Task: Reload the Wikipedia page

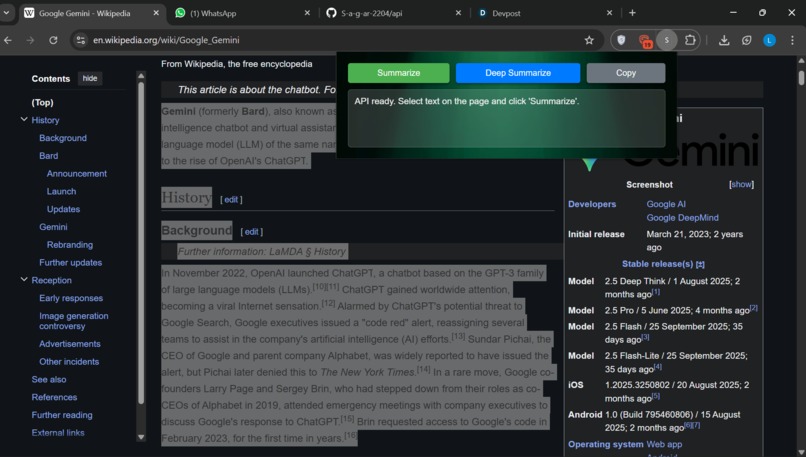Action: click(53, 40)
